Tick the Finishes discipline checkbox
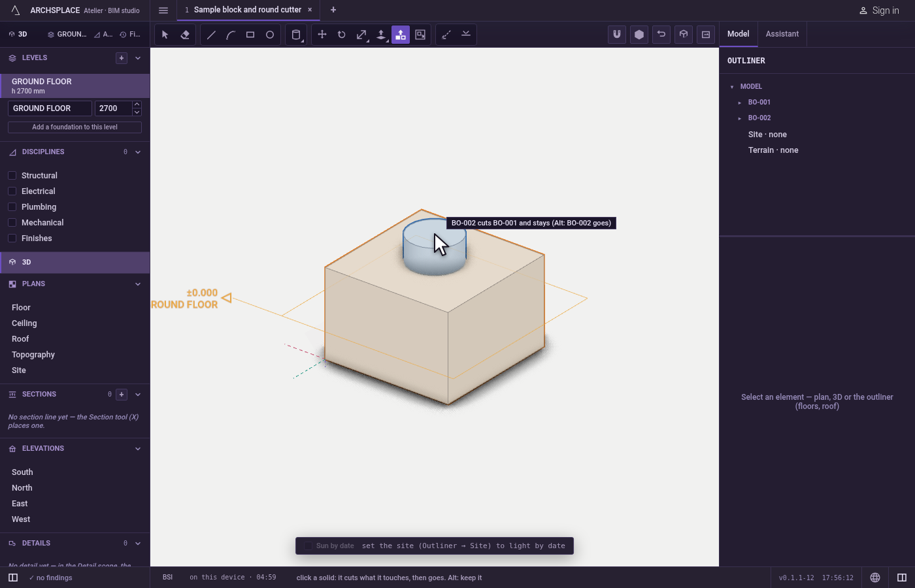915x588 pixels. click(x=12, y=238)
